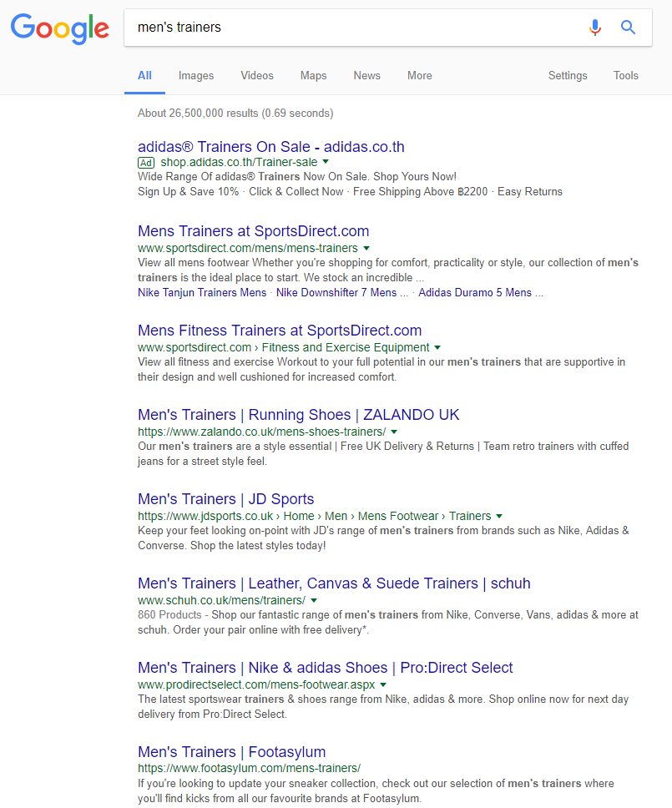
Task: Click the Google logo
Action: (59, 28)
